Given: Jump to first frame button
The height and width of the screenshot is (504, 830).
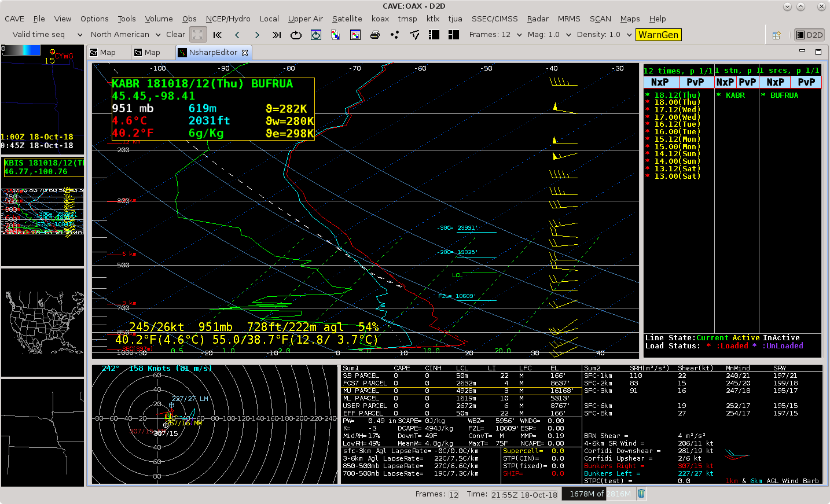Looking at the screenshot, I should 218,35.
